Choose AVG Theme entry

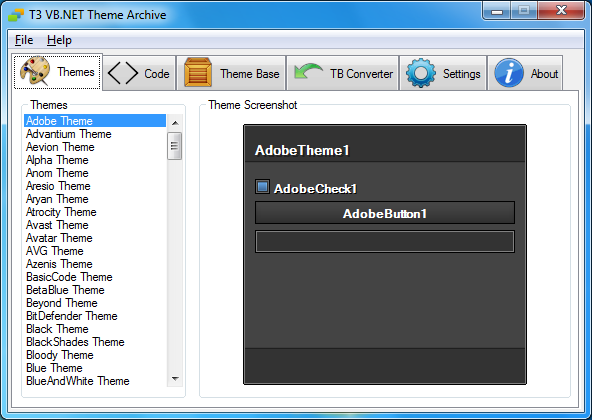click(x=95, y=251)
